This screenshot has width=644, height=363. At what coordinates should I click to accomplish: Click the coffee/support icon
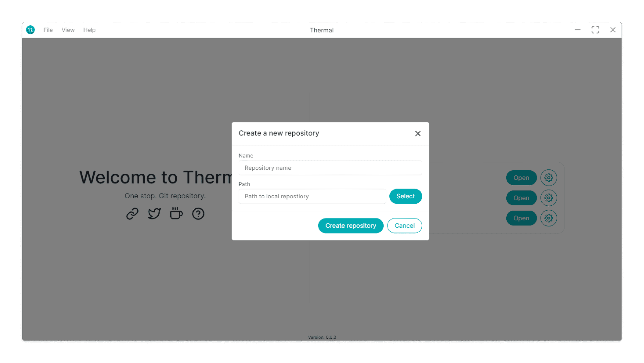click(x=176, y=214)
